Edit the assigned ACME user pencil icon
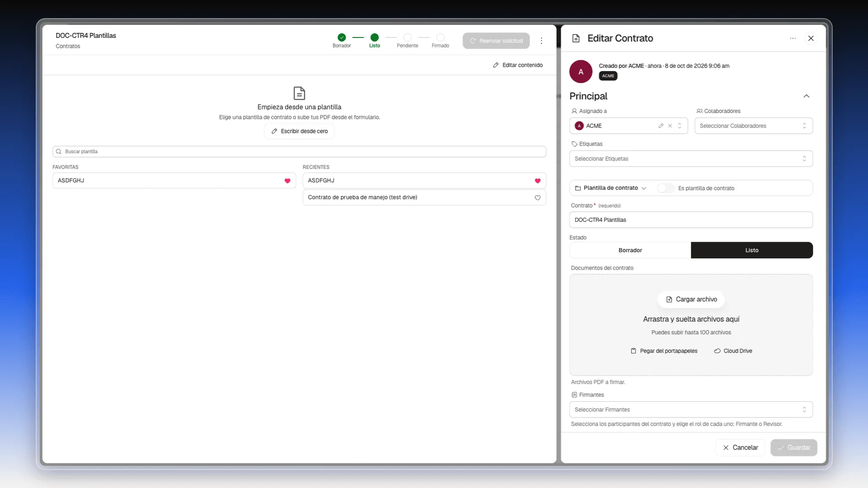Image resolution: width=868 pixels, height=488 pixels. (x=661, y=126)
